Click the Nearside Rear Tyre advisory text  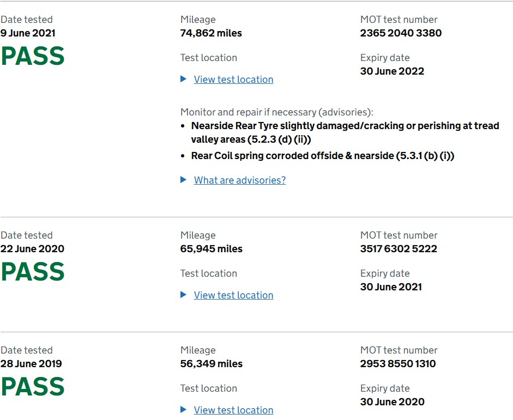point(345,132)
